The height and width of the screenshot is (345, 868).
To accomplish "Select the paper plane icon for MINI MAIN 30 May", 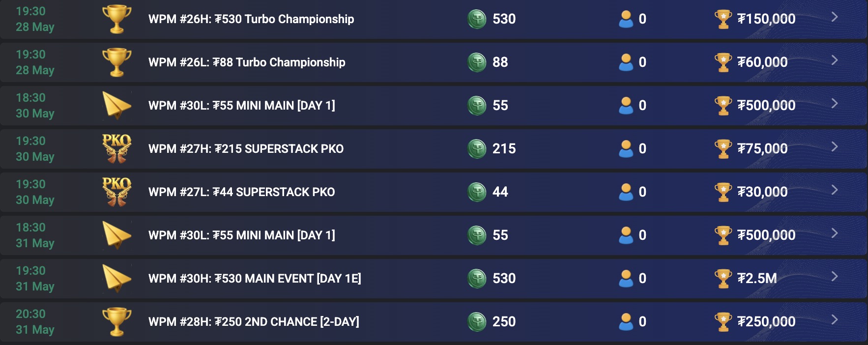I will (x=117, y=105).
